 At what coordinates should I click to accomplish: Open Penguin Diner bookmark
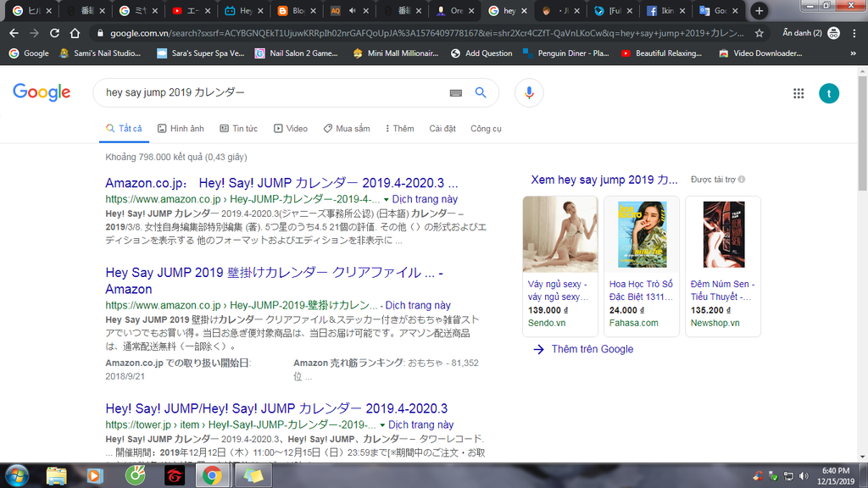coord(565,53)
